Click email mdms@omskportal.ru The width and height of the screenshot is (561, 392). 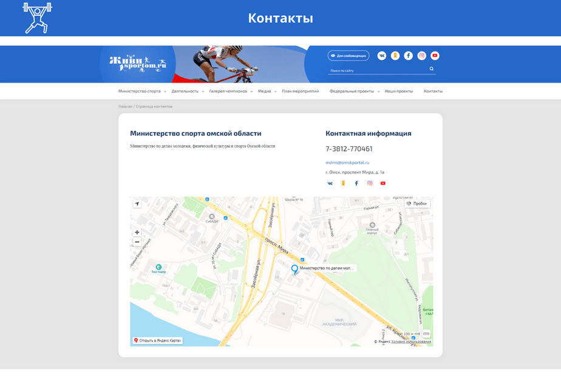pyautogui.click(x=347, y=163)
